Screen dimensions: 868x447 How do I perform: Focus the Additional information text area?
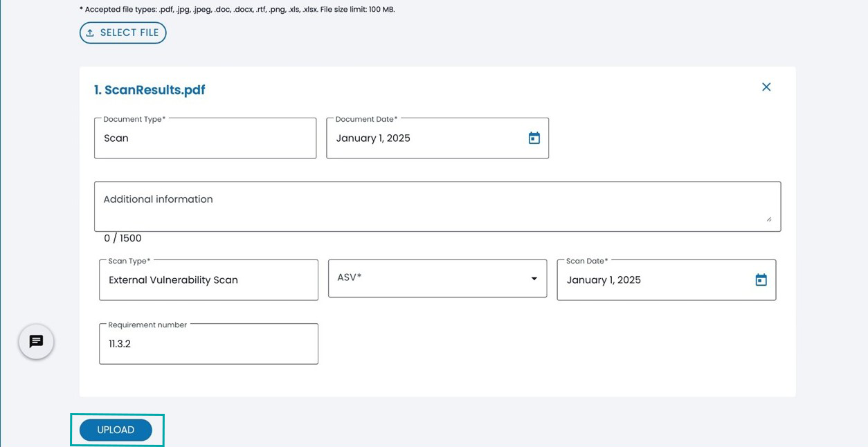(x=436, y=206)
